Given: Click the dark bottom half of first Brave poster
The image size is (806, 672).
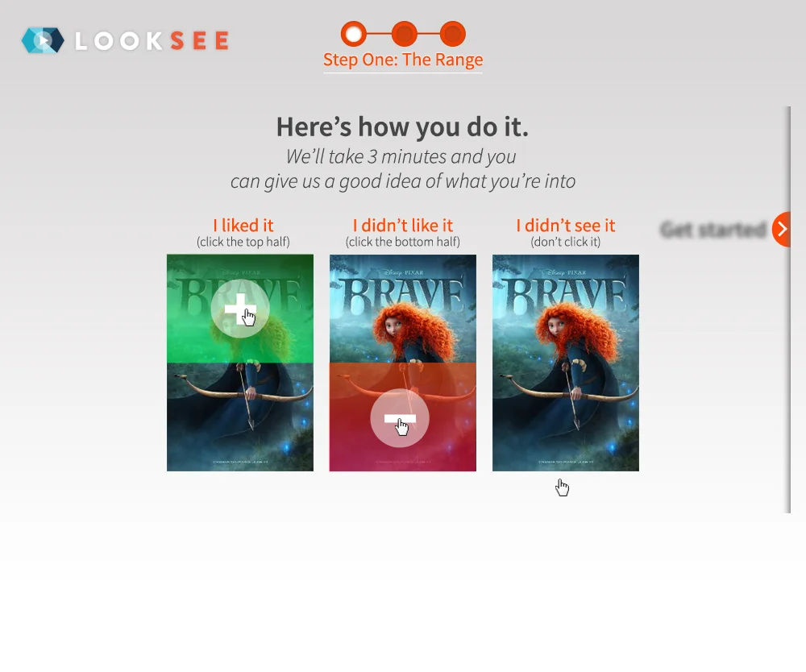Looking at the screenshot, I should [x=240, y=417].
